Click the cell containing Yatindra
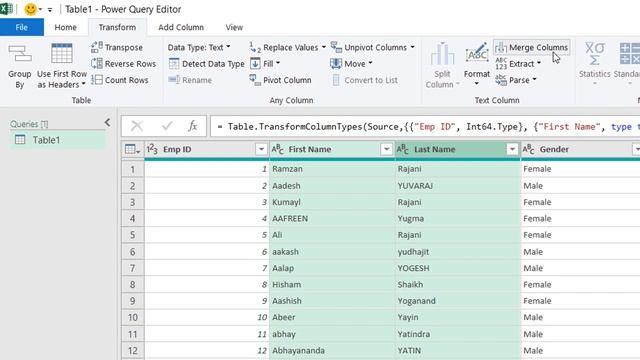 [x=458, y=334]
